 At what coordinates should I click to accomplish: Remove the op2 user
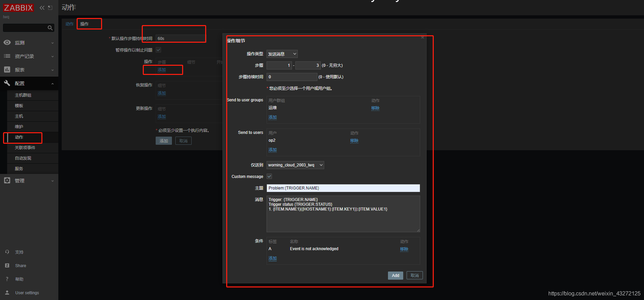coord(354,141)
